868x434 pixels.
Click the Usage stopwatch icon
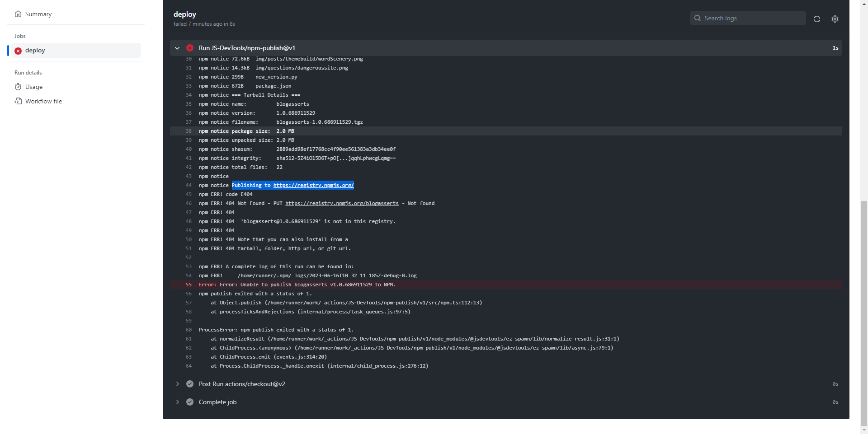[18, 87]
